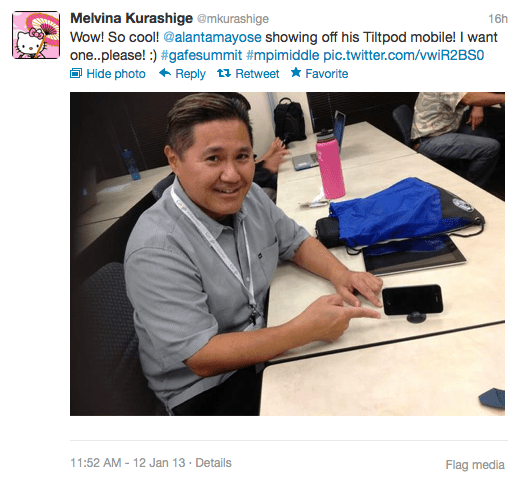Click the Hide photo picture icon
Viewport: 520px width, 481px height.
coord(76,73)
